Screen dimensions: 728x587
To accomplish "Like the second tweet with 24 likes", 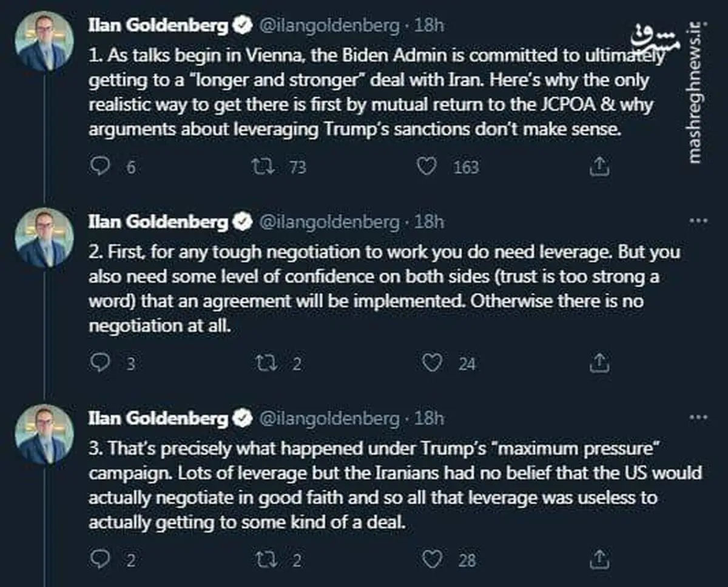I will 431,363.
